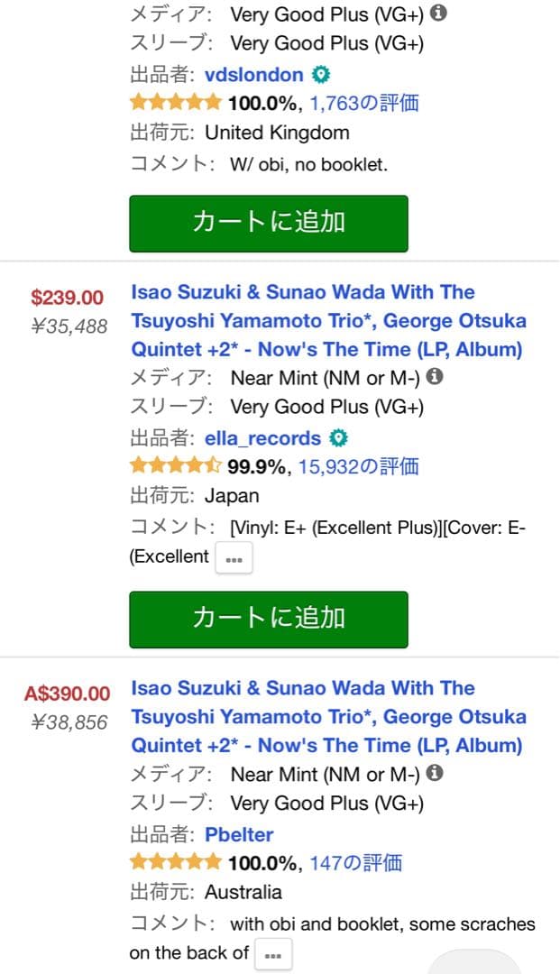Click star rating of vdslondon seller

click(x=175, y=103)
